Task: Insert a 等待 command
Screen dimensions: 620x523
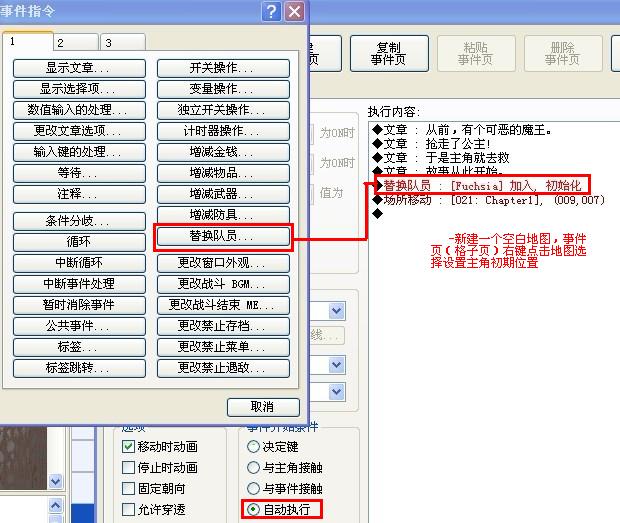Action: [x=79, y=173]
